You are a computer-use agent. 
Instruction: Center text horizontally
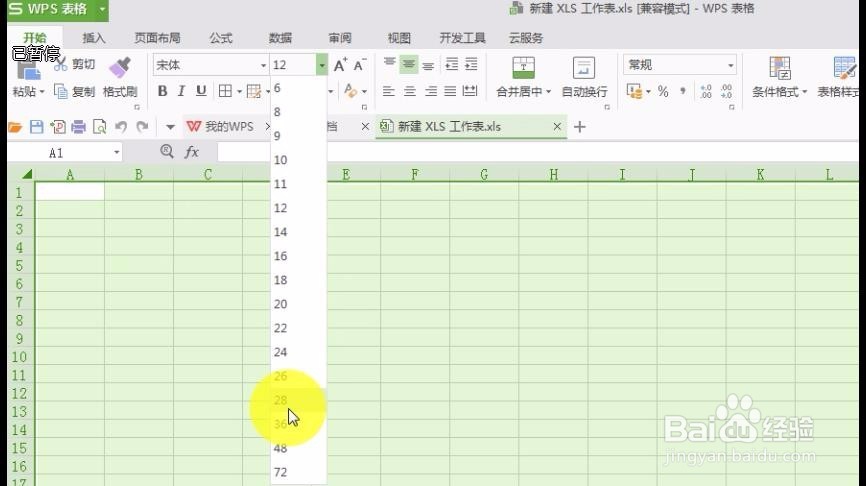pyautogui.click(x=409, y=91)
